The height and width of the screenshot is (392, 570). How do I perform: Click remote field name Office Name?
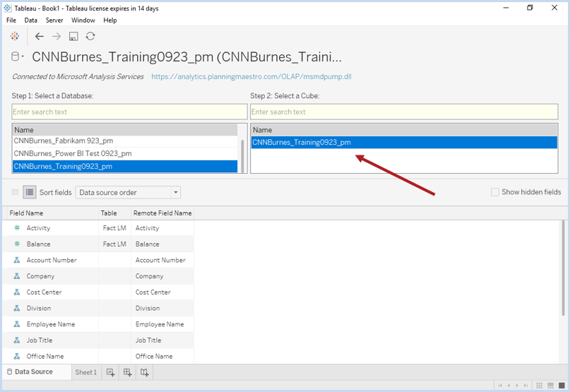point(154,357)
